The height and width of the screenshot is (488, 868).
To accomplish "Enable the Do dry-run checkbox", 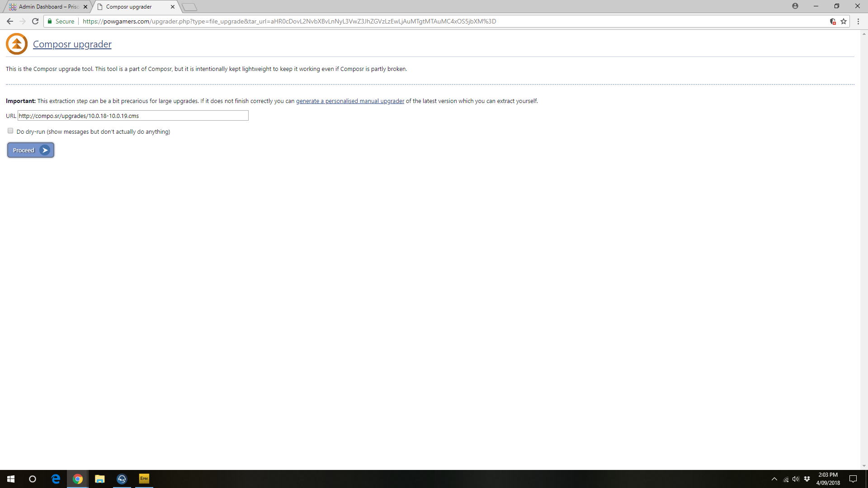I will coord(10,131).
